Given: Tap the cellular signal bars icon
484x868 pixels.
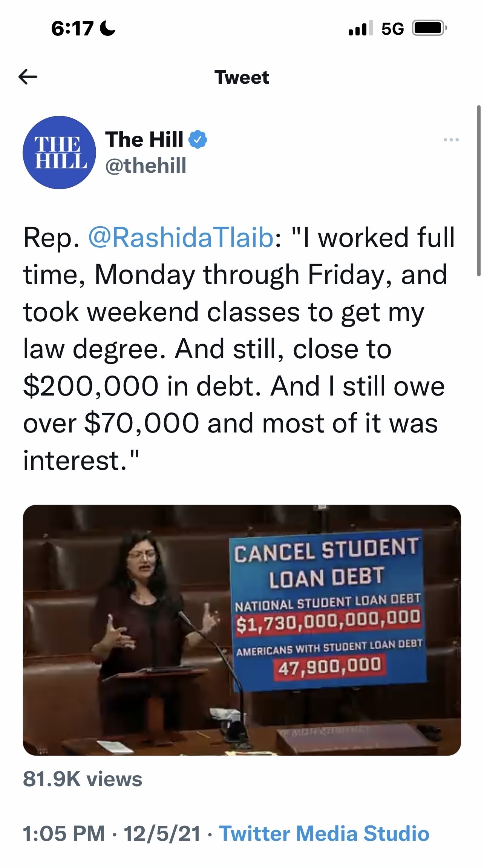Looking at the screenshot, I should point(361,28).
